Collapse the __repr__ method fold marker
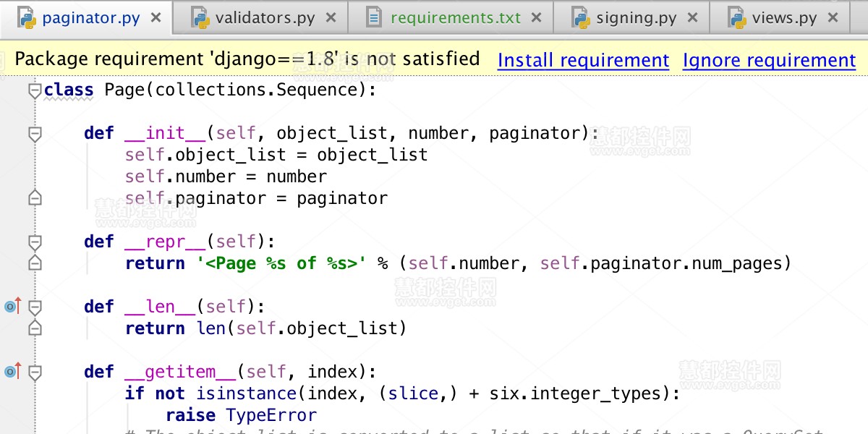This screenshot has height=434, width=868. coord(34,242)
